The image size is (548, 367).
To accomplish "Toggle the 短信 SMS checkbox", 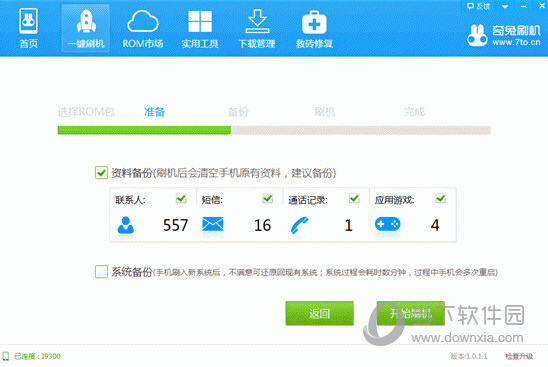I will click(268, 198).
